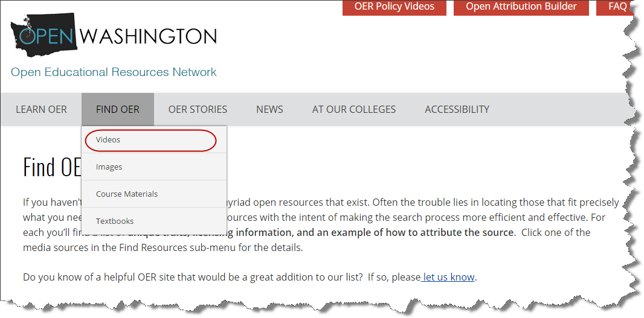
Task: Choose Textbooks from the Find OER submenu
Action: tap(154, 221)
